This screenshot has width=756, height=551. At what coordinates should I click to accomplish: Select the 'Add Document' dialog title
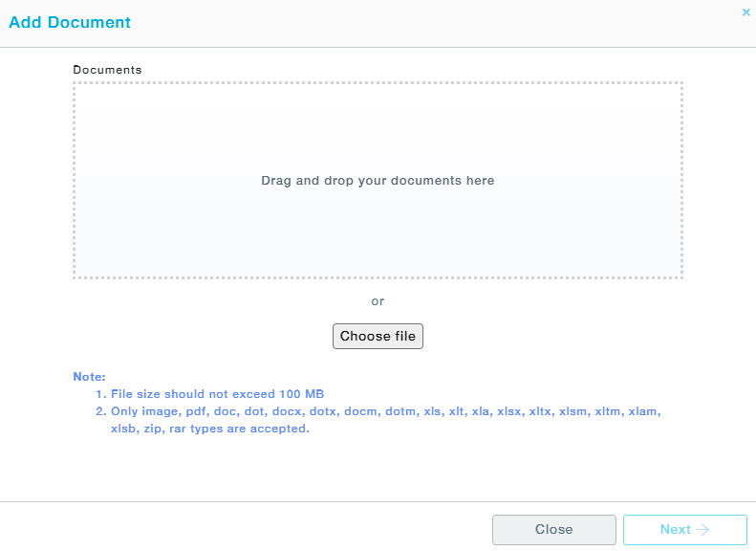(x=70, y=22)
